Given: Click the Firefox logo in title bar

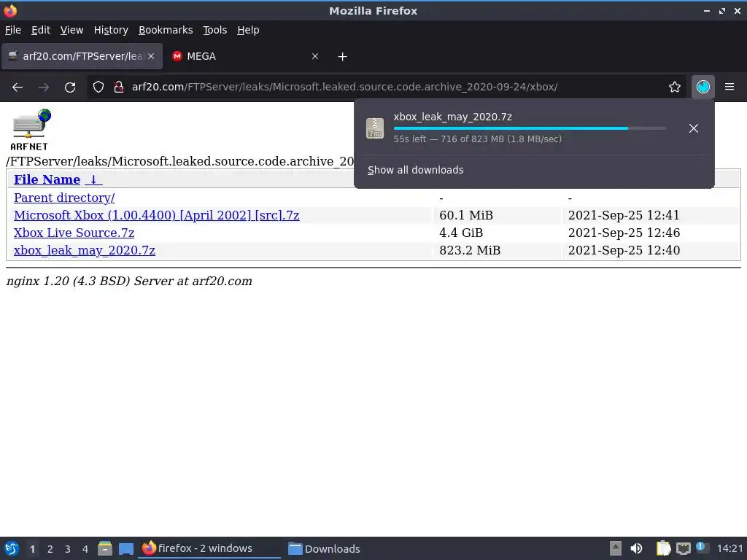Looking at the screenshot, I should [10, 10].
